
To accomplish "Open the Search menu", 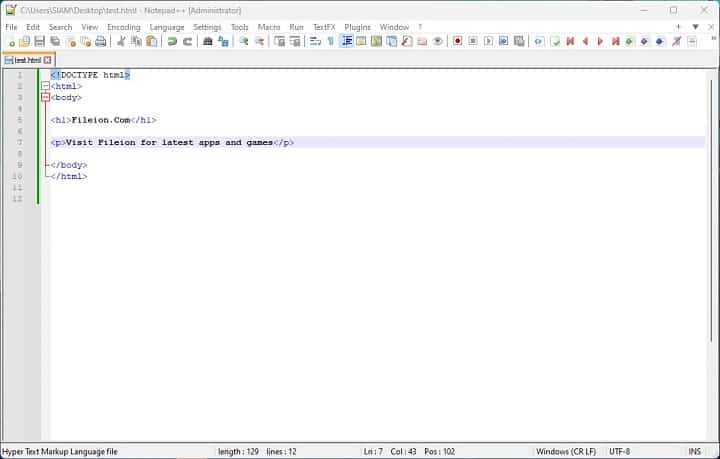I will pyautogui.click(x=61, y=27).
